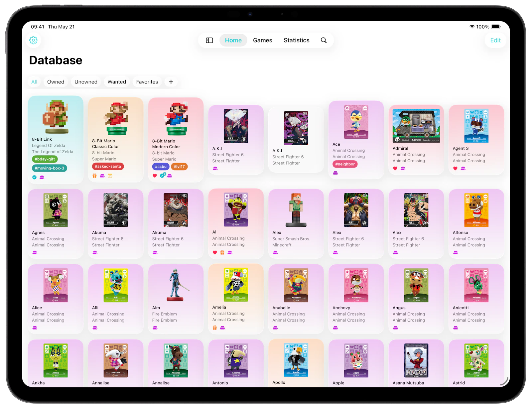Click the battery icon in status bar
Image resolution: width=532 pixels, height=408 pixels.
496,27
